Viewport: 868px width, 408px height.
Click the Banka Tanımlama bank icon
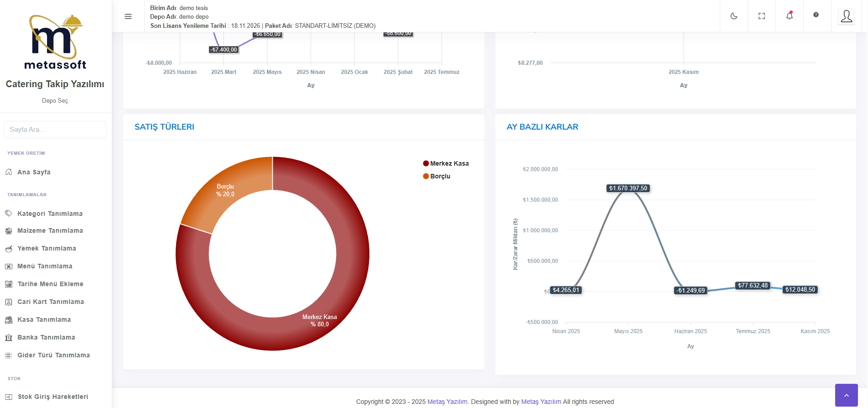click(9, 338)
